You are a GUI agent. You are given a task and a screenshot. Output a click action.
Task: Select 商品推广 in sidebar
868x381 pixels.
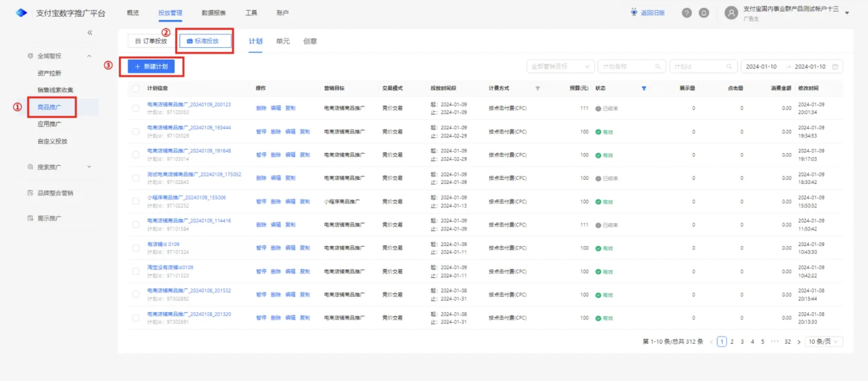point(49,107)
